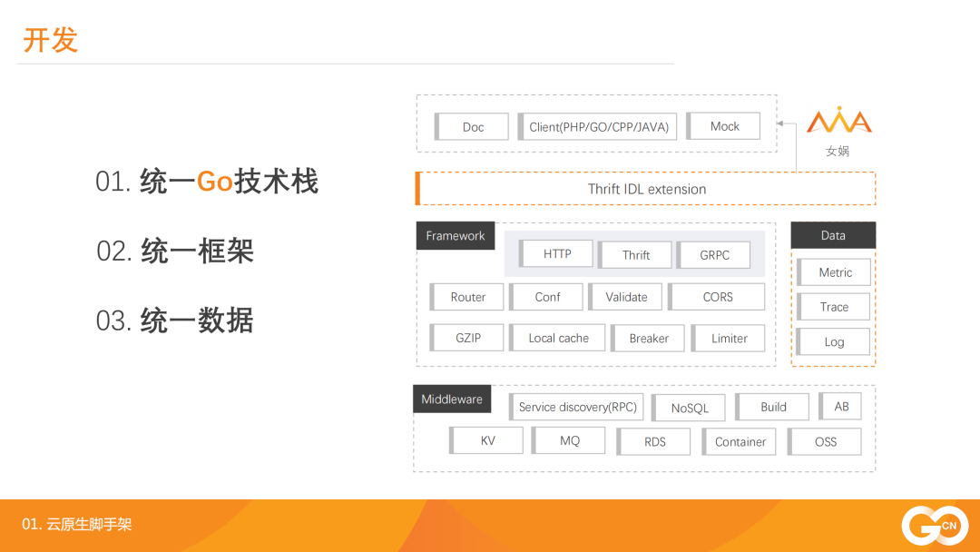
Task: Click the CORS box
Action: [716, 297]
